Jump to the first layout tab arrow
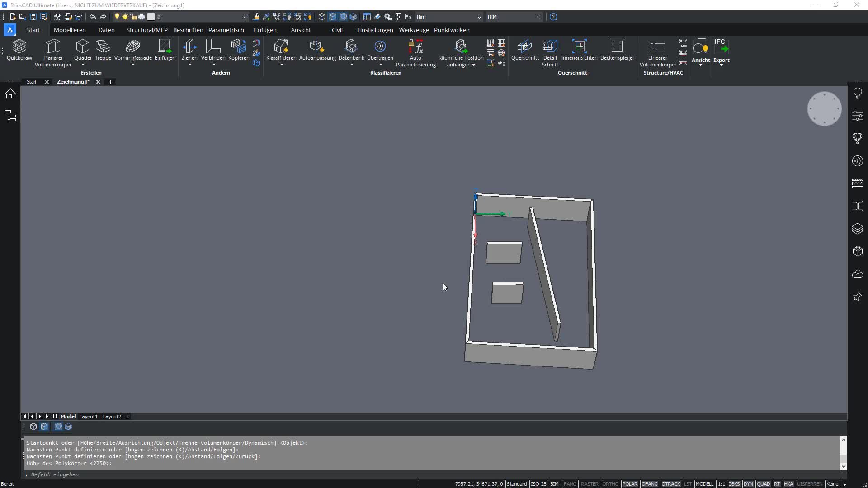The width and height of the screenshot is (868, 488). [x=24, y=417]
